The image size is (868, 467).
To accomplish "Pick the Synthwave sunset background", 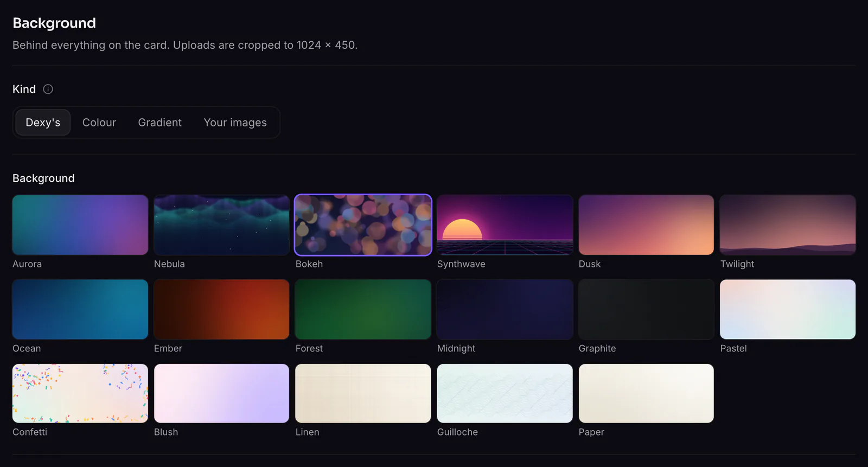I will [x=505, y=225].
